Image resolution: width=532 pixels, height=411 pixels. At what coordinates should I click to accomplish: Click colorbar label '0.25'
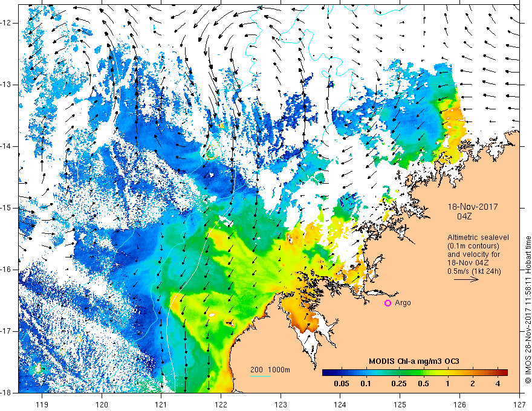[399, 384]
